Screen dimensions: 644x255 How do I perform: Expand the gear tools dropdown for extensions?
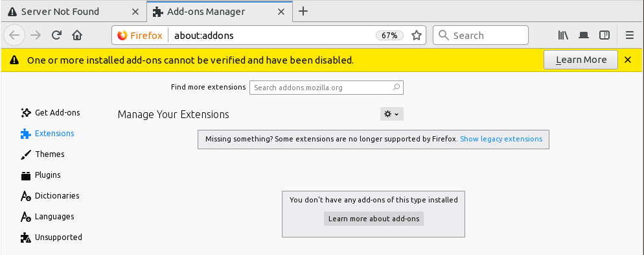coord(392,114)
